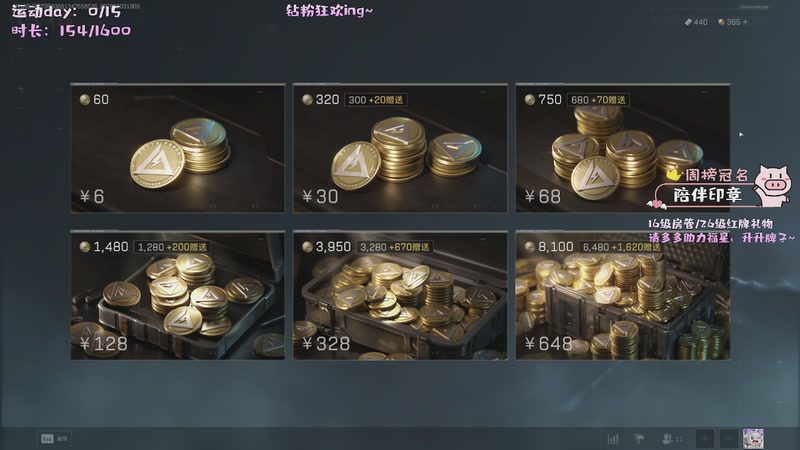The width and height of the screenshot is (800, 450).
Task: Open the stats bar-chart icon
Action: click(x=613, y=438)
